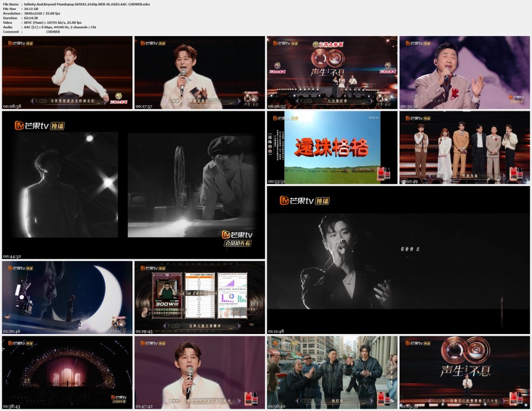Image resolution: width=532 pixels, height=411 pixels.
Task: Open the street scene thumbnail at 01:56:40
Action: tap(331, 371)
